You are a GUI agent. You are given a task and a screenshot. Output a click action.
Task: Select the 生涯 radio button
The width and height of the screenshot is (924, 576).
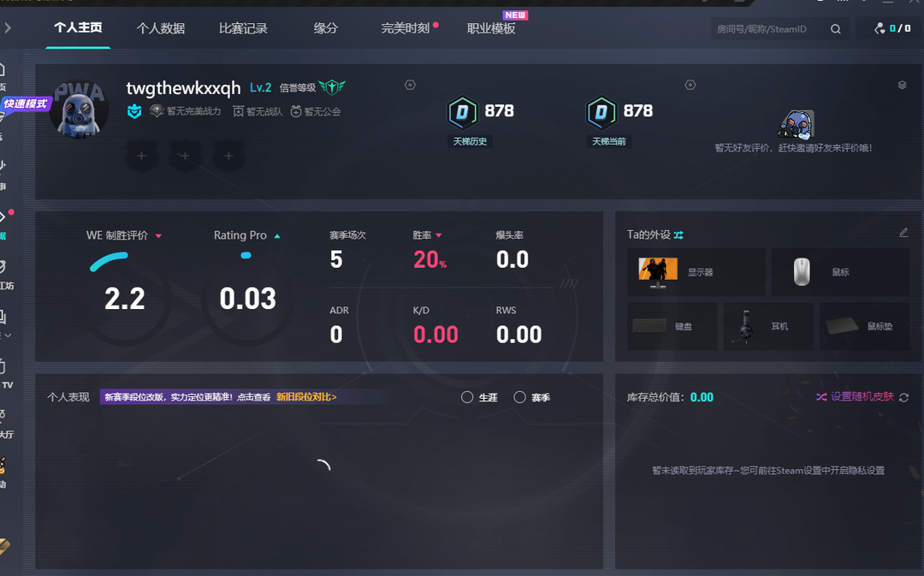(x=467, y=397)
